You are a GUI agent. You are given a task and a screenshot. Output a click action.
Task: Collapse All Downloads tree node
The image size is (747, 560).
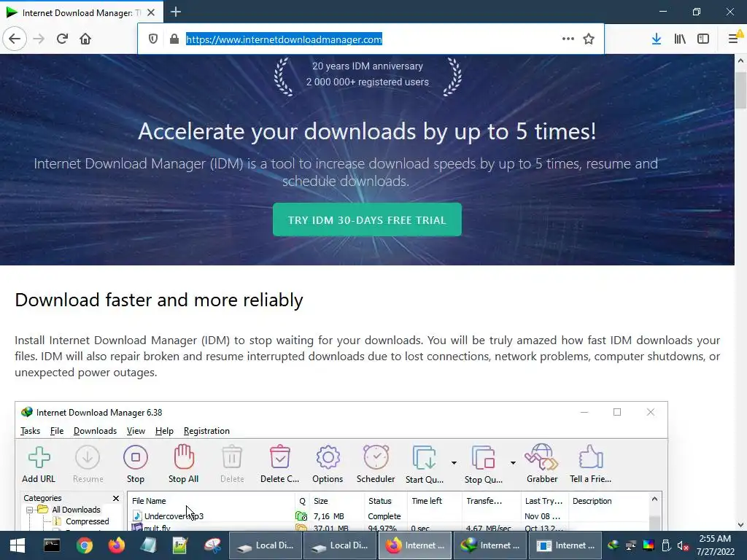pos(29,510)
